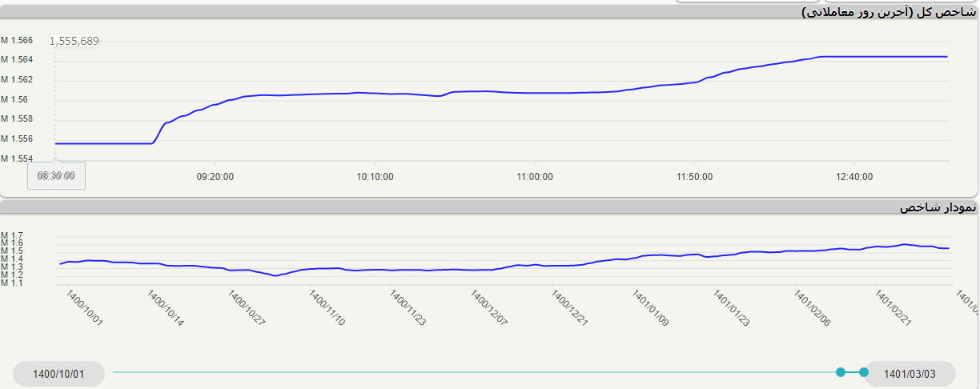Click the 12:40:00 time axis label
The height and width of the screenshot is (389, 980).
point(853,177)
